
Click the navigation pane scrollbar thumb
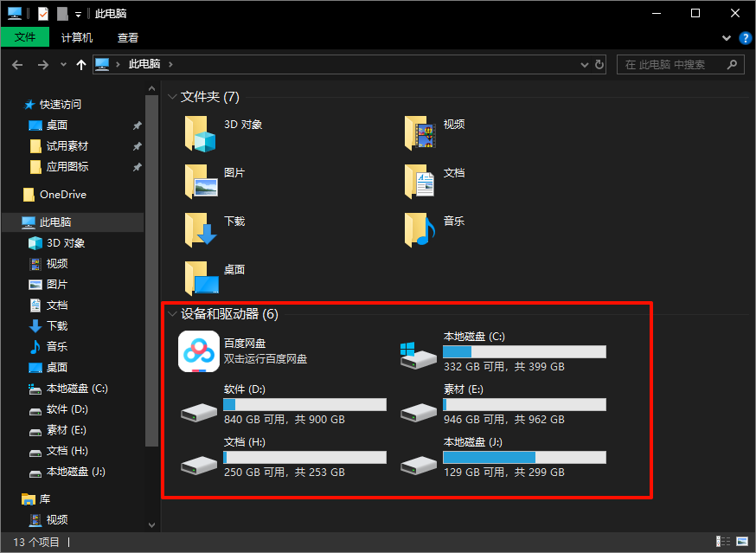tap(152, 270)
